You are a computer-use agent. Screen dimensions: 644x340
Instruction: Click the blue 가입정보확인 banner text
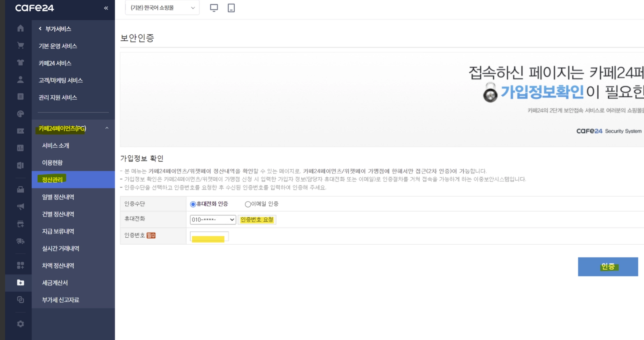click(542, 92)
